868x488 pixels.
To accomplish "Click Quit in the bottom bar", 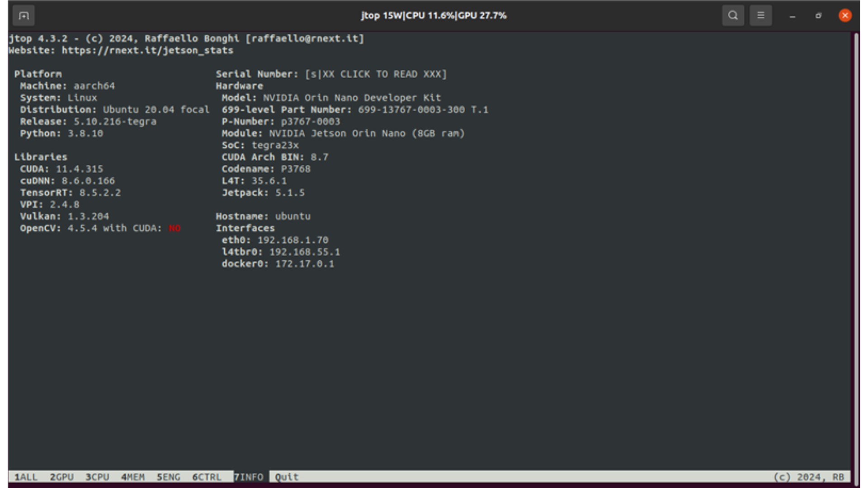I will click(x=287, y=477).
